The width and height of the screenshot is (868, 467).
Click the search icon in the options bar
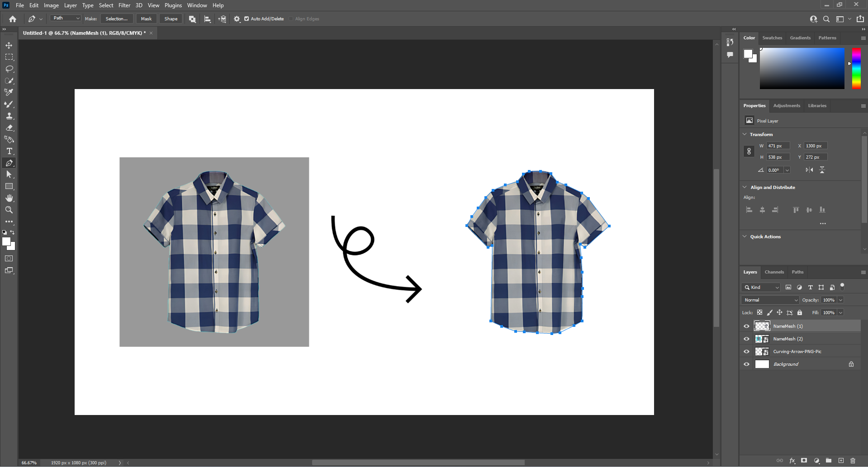[x=826, y=19]
